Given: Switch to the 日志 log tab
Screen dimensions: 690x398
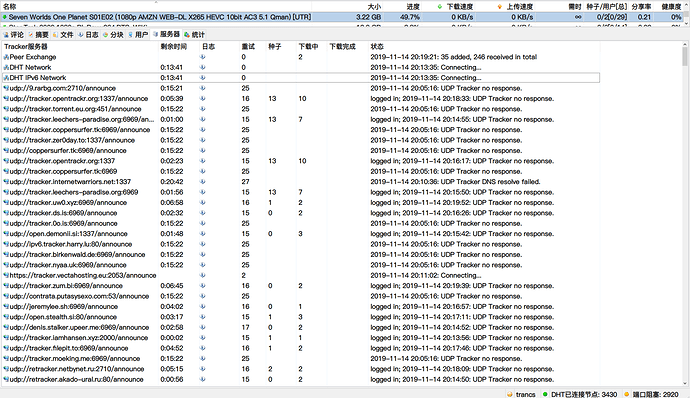Looking at the screenshot, I should tap(88, 35).
